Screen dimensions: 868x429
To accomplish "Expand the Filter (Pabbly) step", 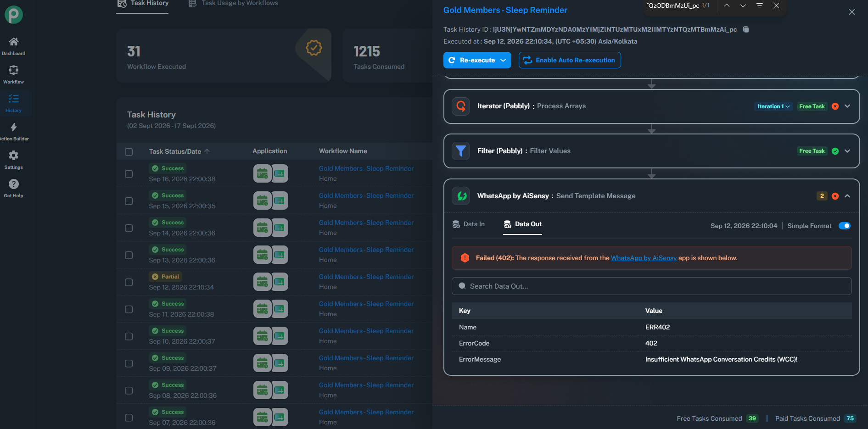I will pyautogui.click(x=847, y=151).
